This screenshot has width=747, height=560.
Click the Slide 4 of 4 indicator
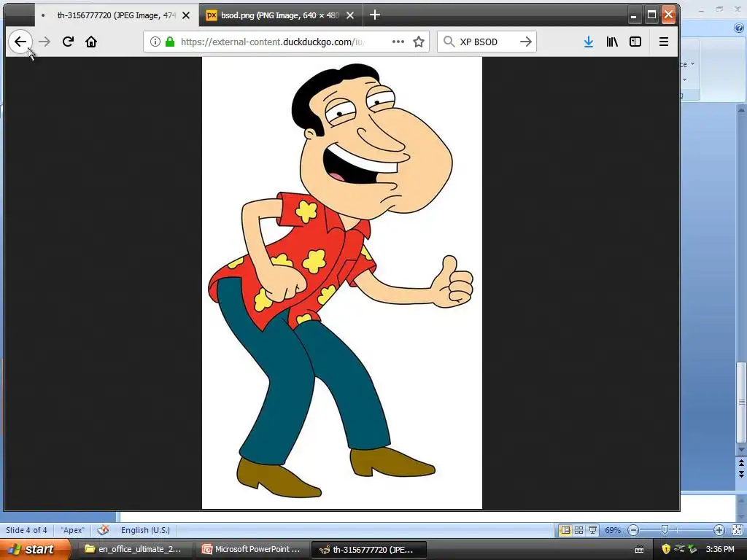[x=26, y=530]
